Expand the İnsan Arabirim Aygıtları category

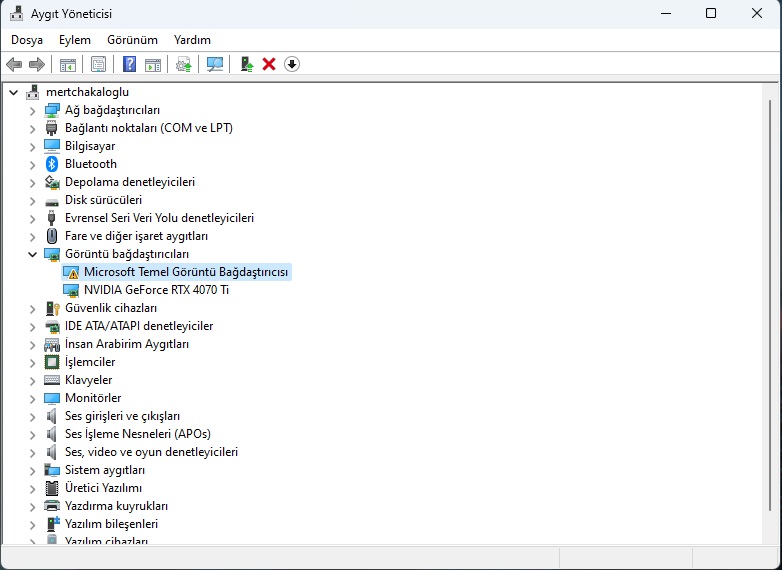coord(32,345)
